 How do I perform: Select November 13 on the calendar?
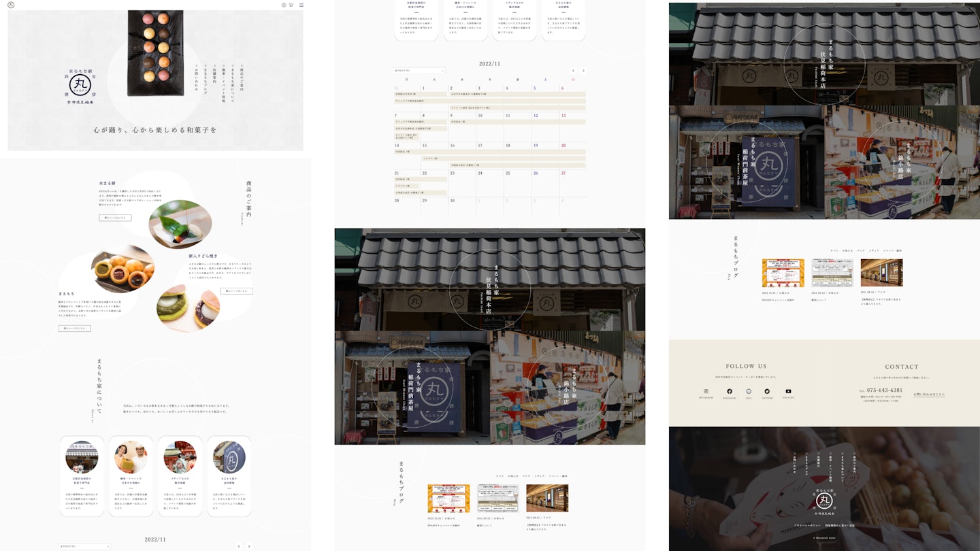coord(563,116)
